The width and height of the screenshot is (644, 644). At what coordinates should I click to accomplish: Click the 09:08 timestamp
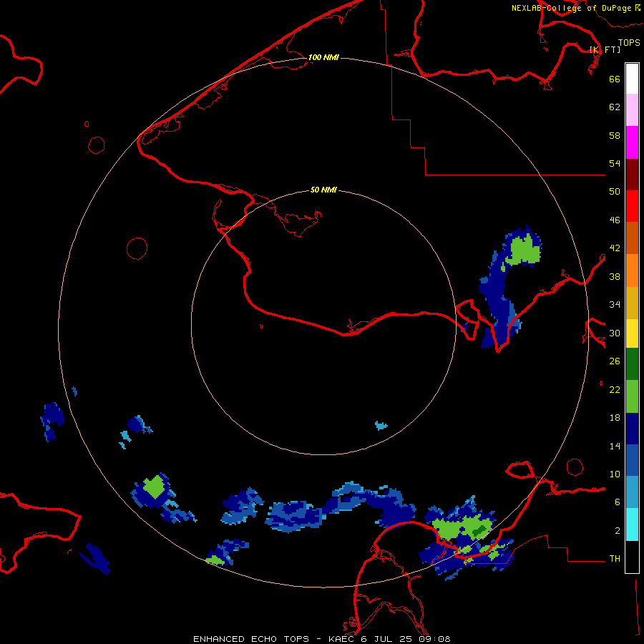(434, 639)
